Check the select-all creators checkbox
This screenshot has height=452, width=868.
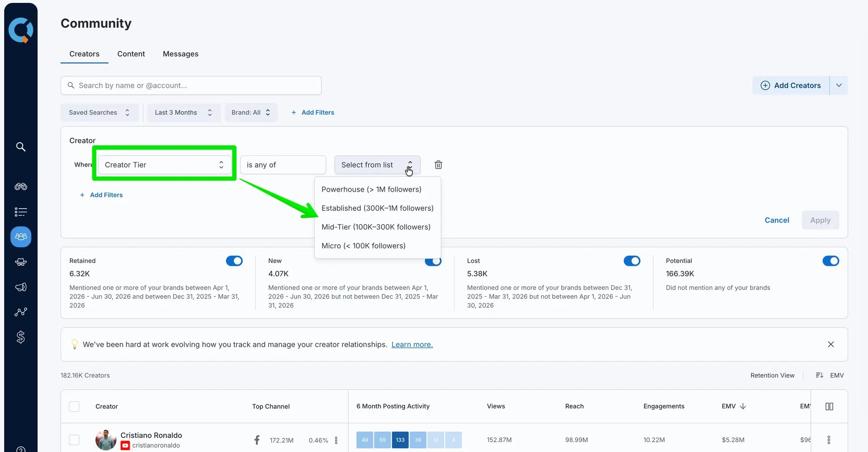coord(74,406)
